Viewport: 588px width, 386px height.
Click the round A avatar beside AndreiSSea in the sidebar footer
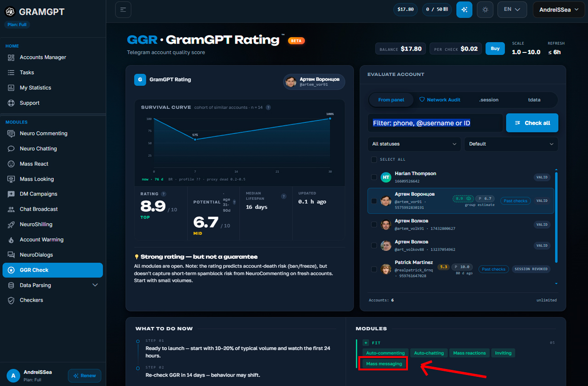point(13,375)
